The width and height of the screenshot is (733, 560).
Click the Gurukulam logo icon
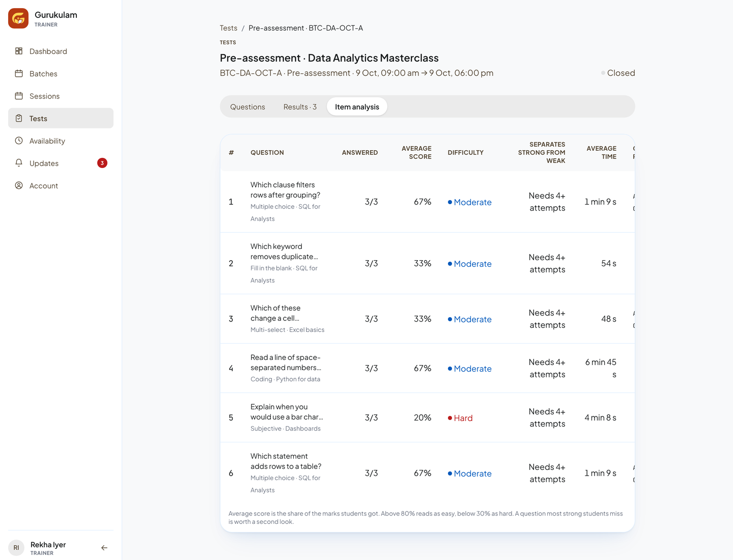(x=18, y=18)
